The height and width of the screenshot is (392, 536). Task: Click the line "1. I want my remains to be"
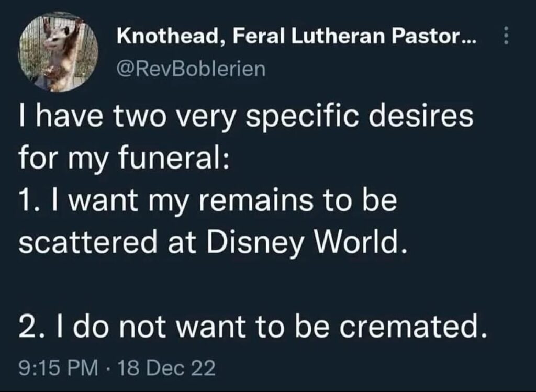[x=207, y=201]
